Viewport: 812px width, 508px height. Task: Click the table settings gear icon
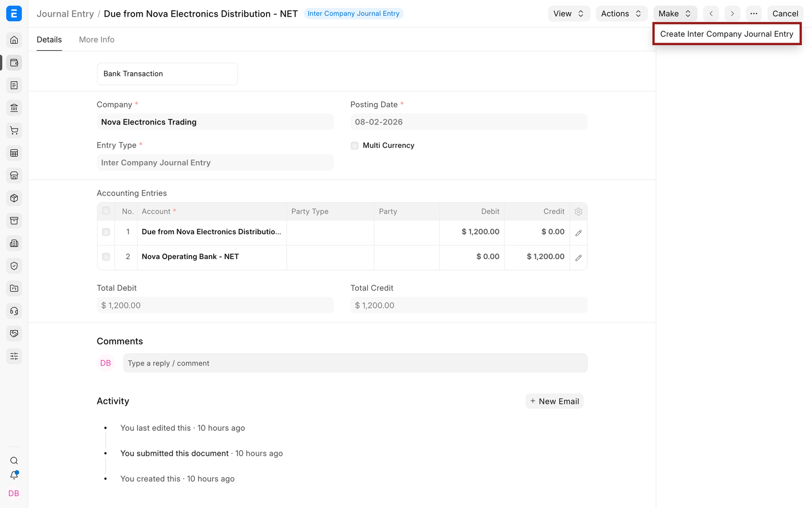pos(579,212)
